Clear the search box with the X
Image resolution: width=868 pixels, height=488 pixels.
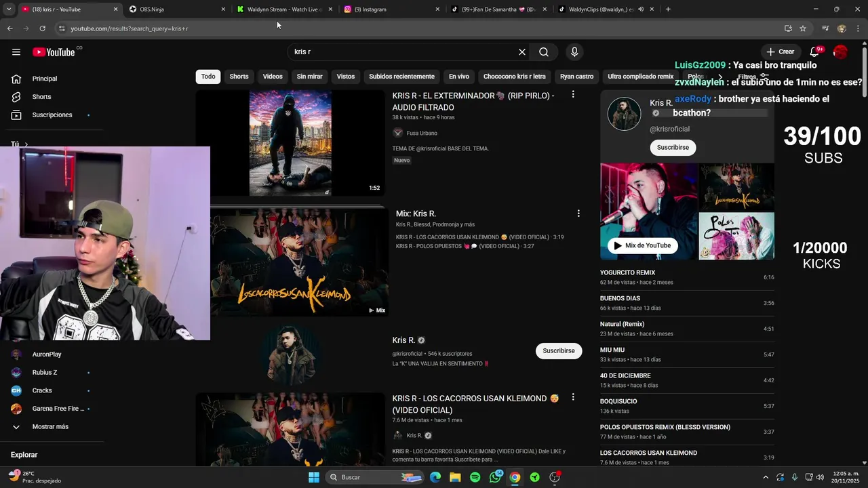click(x=522, y=52)
